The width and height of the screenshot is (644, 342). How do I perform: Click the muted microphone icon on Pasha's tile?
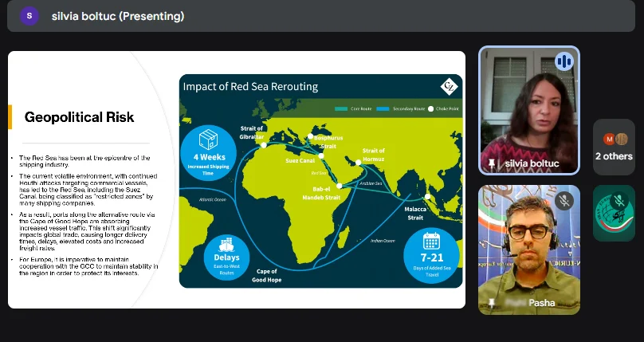(x=565, y=199)
